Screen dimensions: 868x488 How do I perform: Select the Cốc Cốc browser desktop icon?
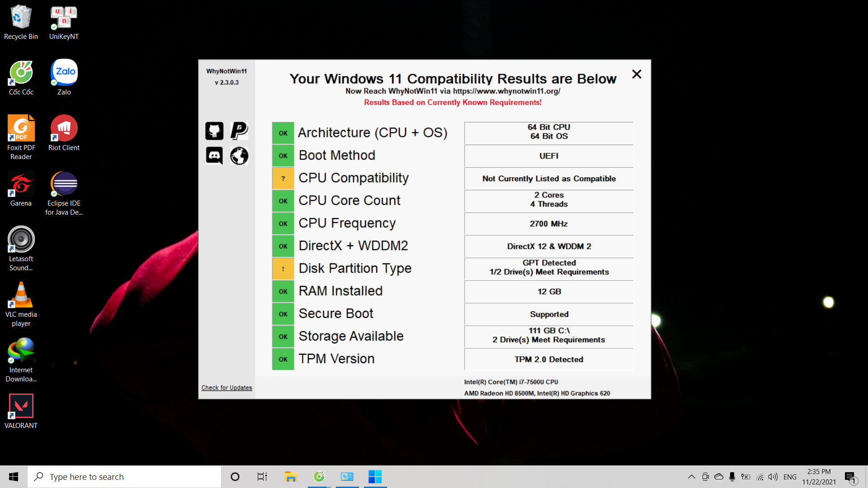(21, 78)
